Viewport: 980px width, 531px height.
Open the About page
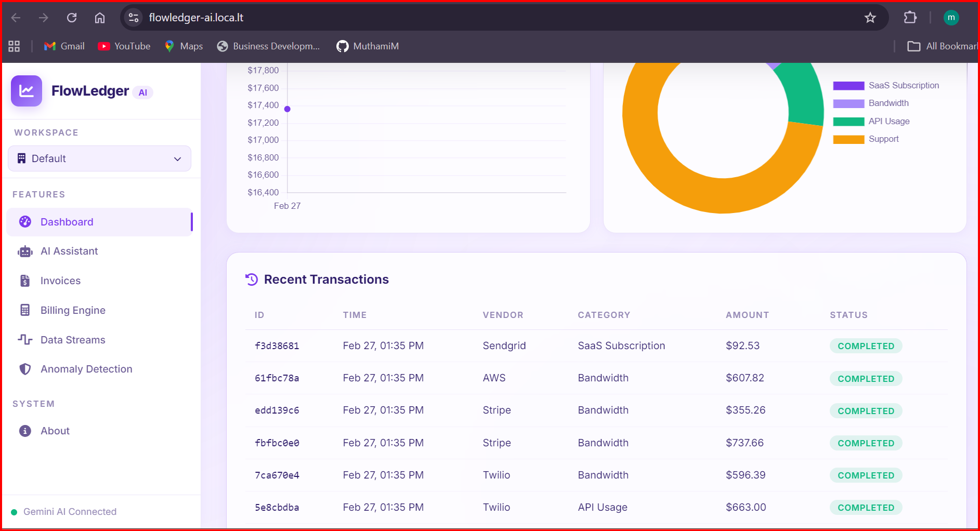tap(99, 431)
